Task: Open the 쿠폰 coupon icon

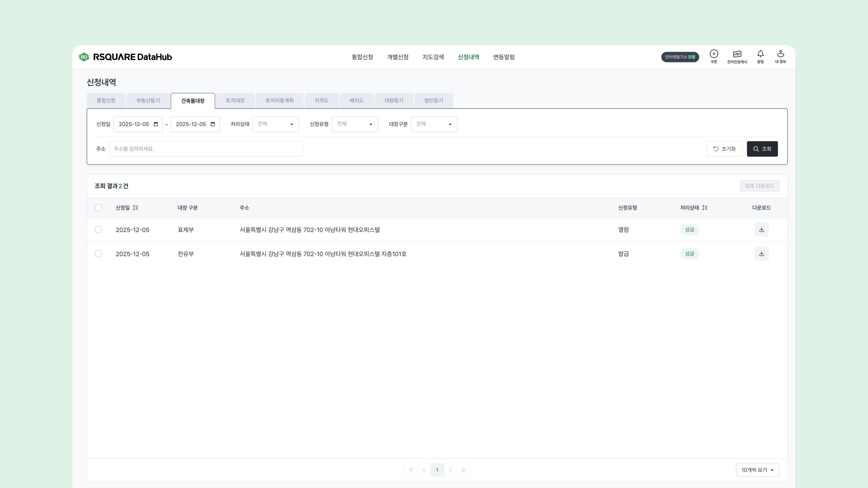Action: pyautogui.click(x=714, y=56)
